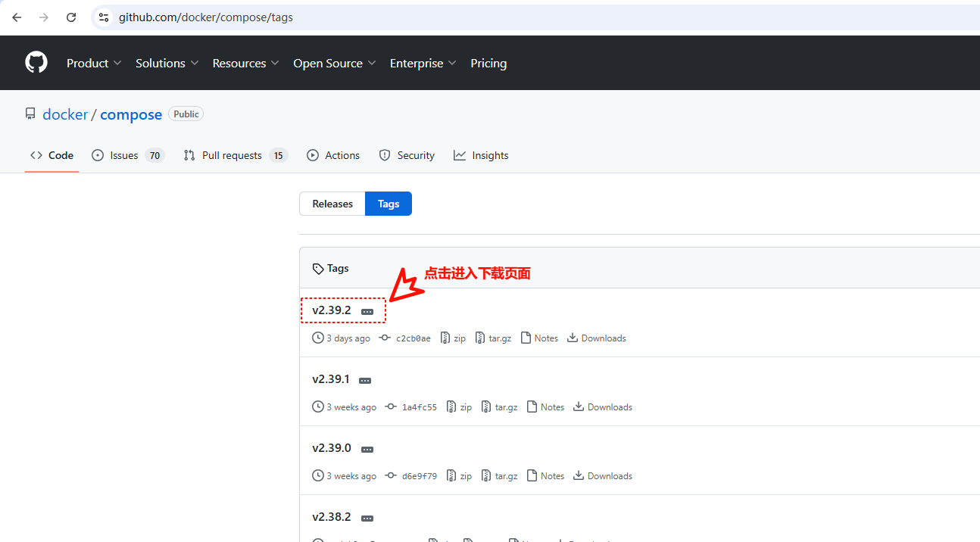Expand the Solutions menu
Viewport: 980px width, 542px height.
(x=167, y=64)
